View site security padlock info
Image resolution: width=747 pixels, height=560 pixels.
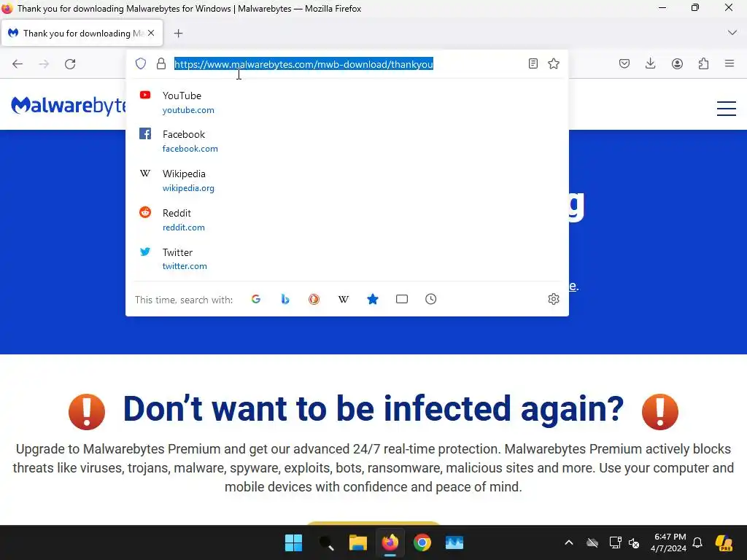(161, 64)
